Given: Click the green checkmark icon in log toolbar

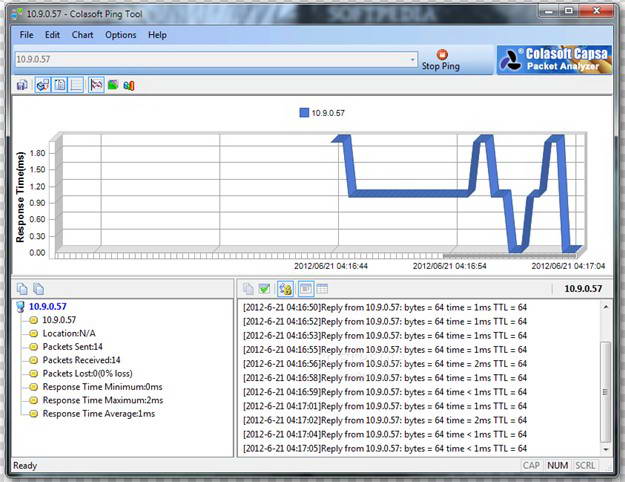Looking at the screenshot, I should click(264, 289).
